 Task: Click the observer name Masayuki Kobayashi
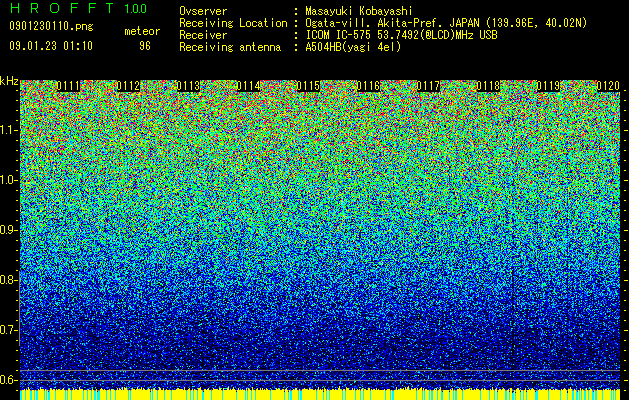(x=359, y=11)
